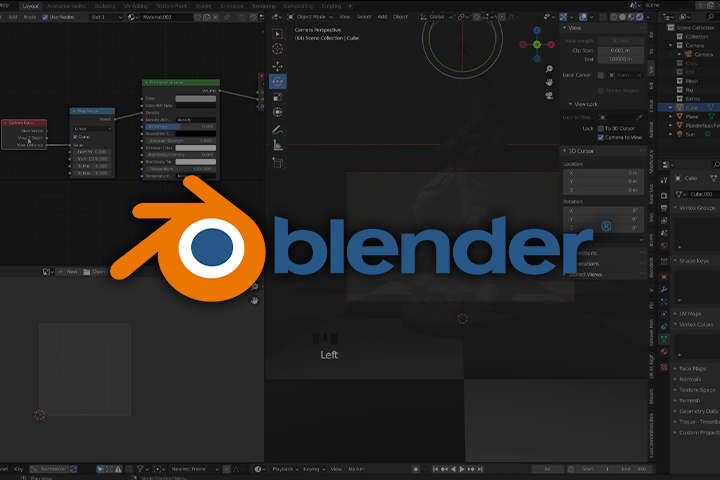Open the Render properties tab icon
Screen dimensions: 720x480
point(664,196)
